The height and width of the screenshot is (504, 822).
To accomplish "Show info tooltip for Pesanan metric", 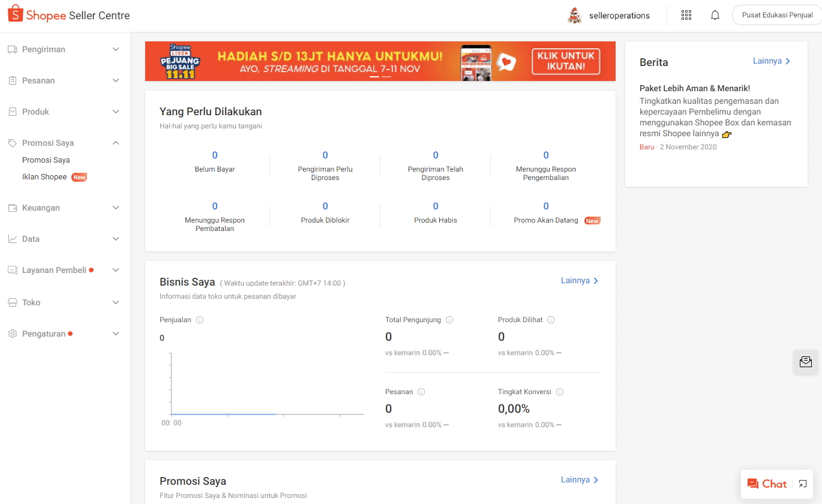I will [421, 392].
